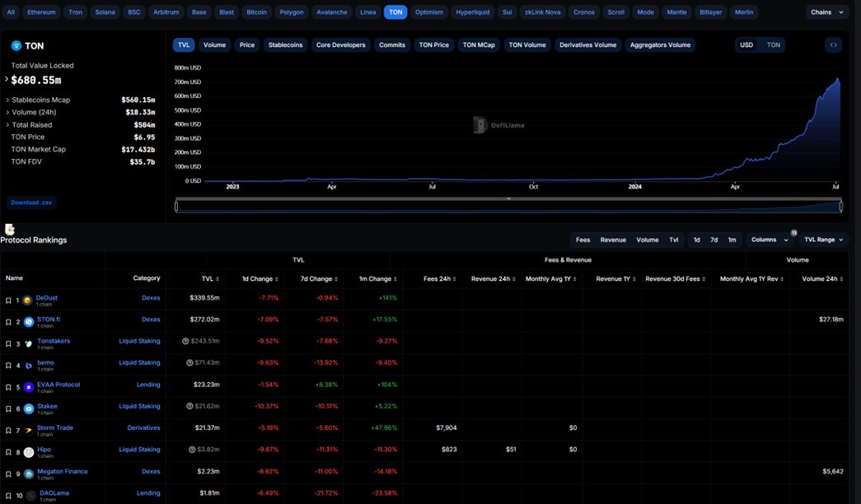Open the Chains dropdown
The image size is (861, 504).
pos(826,12)
